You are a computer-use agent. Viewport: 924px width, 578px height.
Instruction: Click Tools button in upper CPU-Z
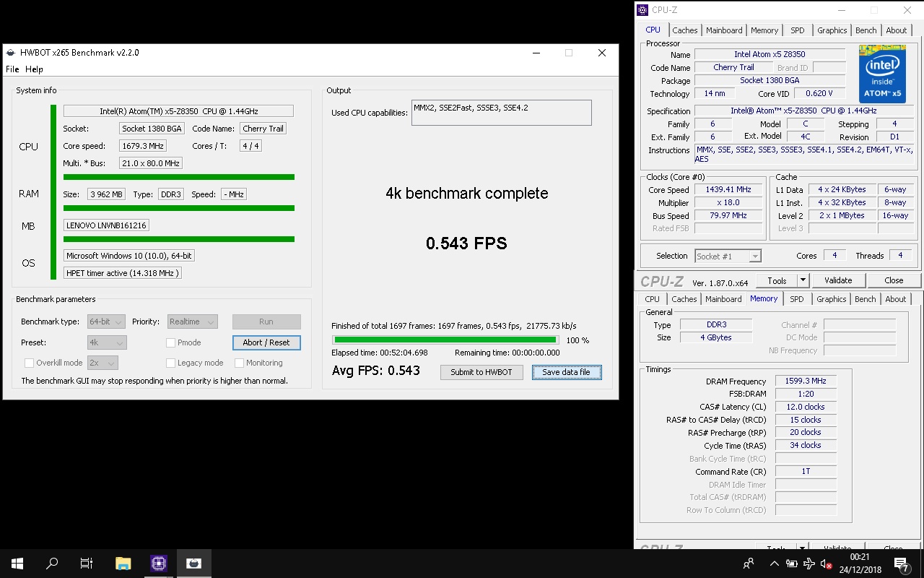(x=777, y=280)
